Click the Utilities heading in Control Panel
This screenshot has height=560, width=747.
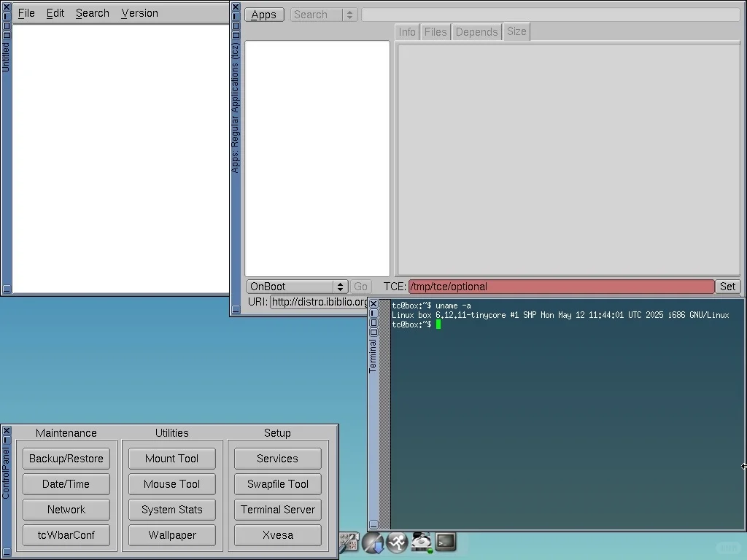[172, 433]
